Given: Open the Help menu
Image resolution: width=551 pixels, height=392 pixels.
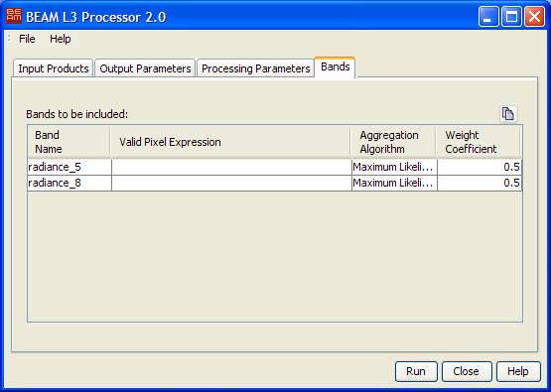Looking at the screenshot, I should (x=61, y=39).
